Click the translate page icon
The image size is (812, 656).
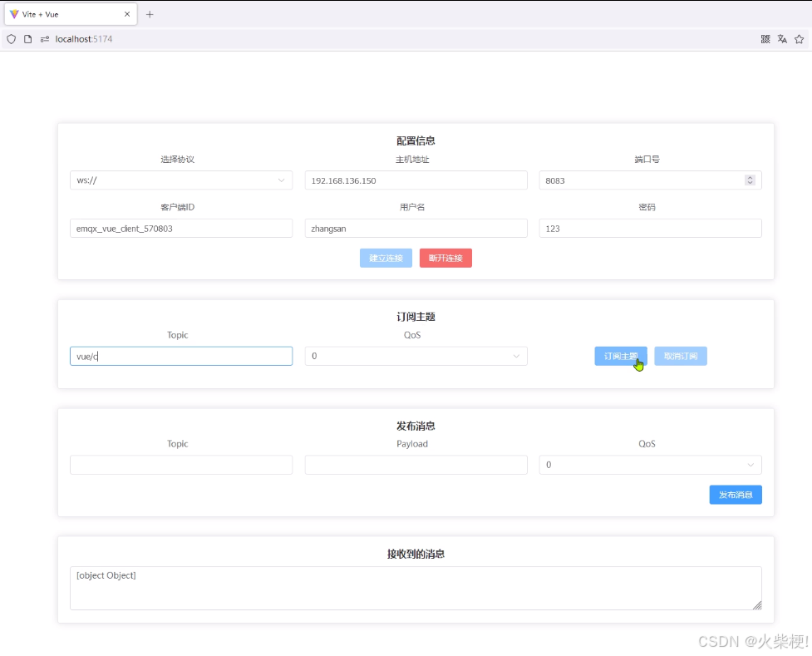point(783,39)
